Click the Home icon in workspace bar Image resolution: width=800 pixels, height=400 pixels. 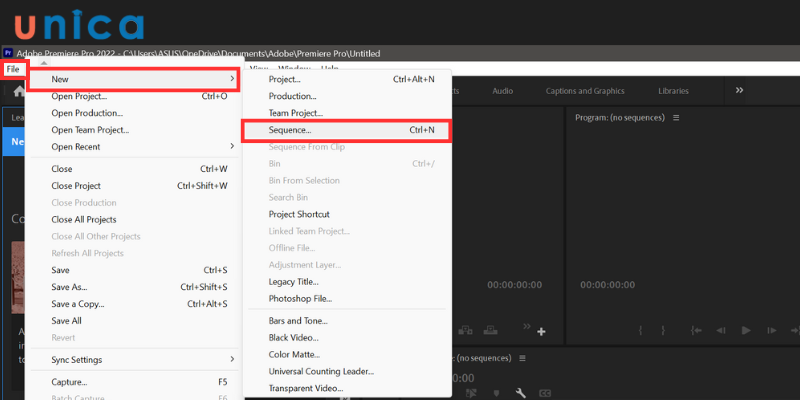(17, 91)
